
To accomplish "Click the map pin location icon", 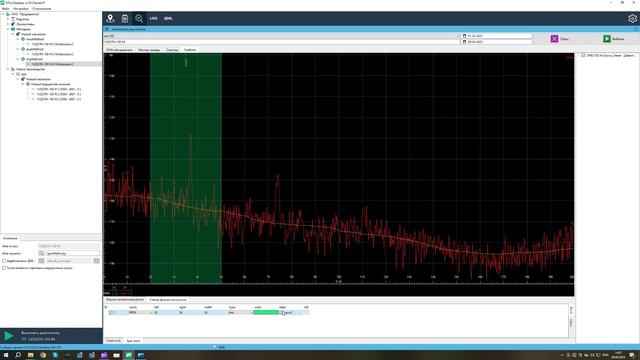I will [x=110, y=18].
